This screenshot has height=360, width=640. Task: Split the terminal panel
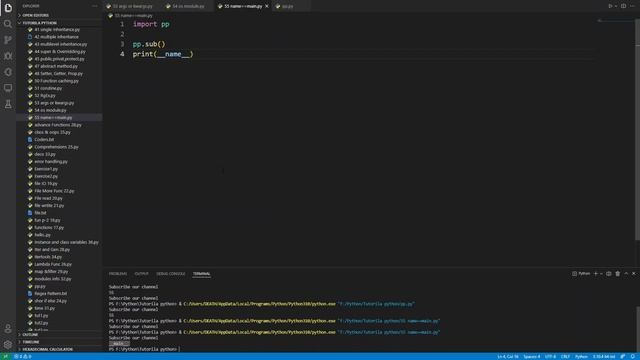pos(609,273)
